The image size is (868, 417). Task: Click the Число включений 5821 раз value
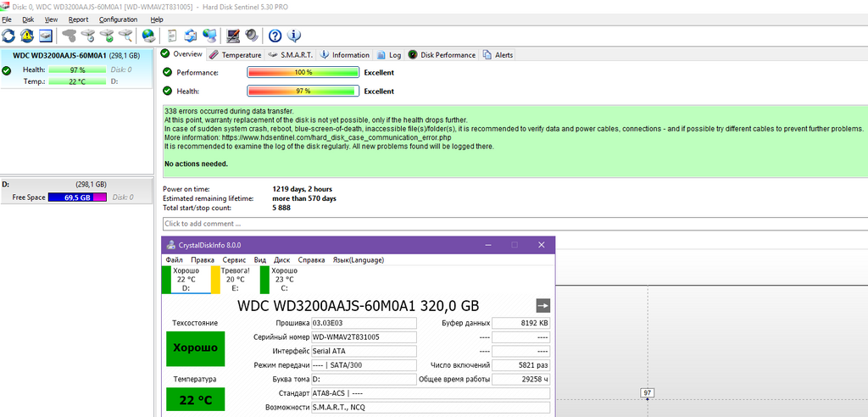pos(521,365)
